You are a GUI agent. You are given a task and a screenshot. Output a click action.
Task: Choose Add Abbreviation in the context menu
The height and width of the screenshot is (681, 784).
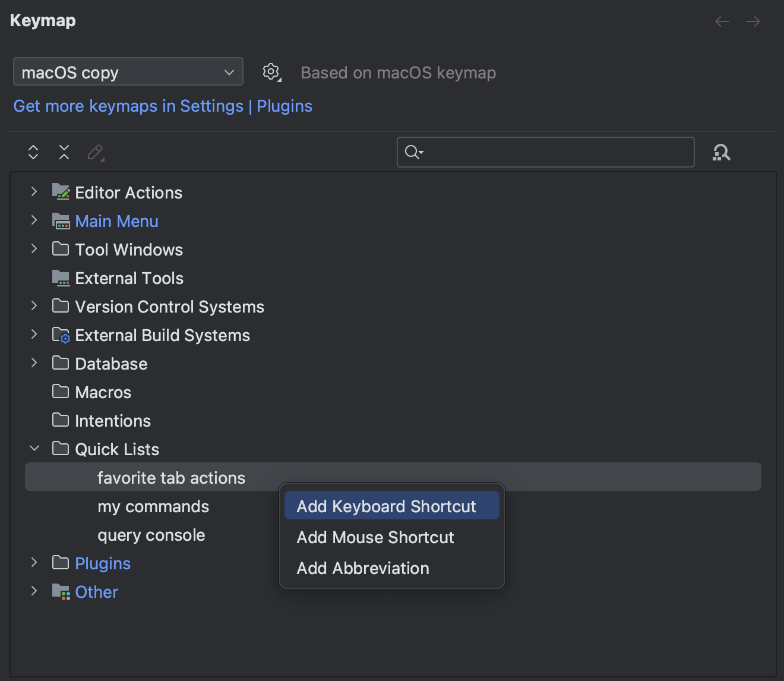[x=362, y=568]
